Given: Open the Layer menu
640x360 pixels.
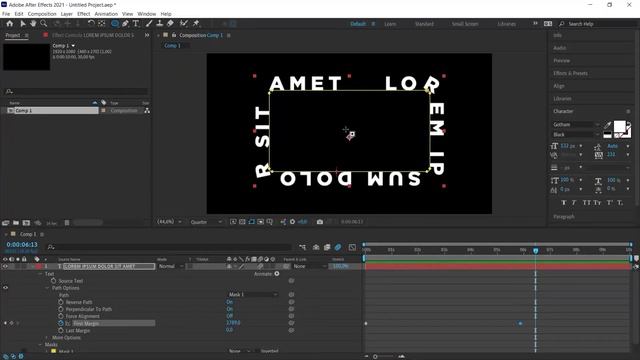Looking at the screenshot, I should tap(67, 14).
